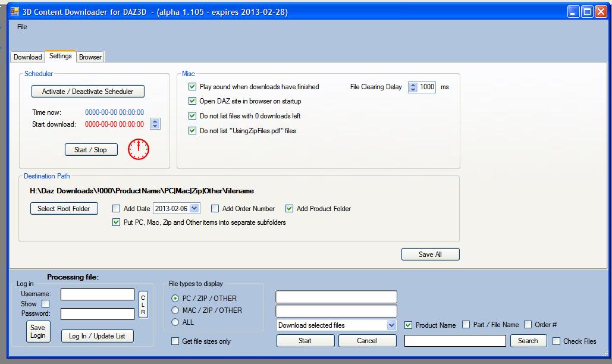Click the search text input field
This screenshot has height=364, width=612.
[455, 341]
